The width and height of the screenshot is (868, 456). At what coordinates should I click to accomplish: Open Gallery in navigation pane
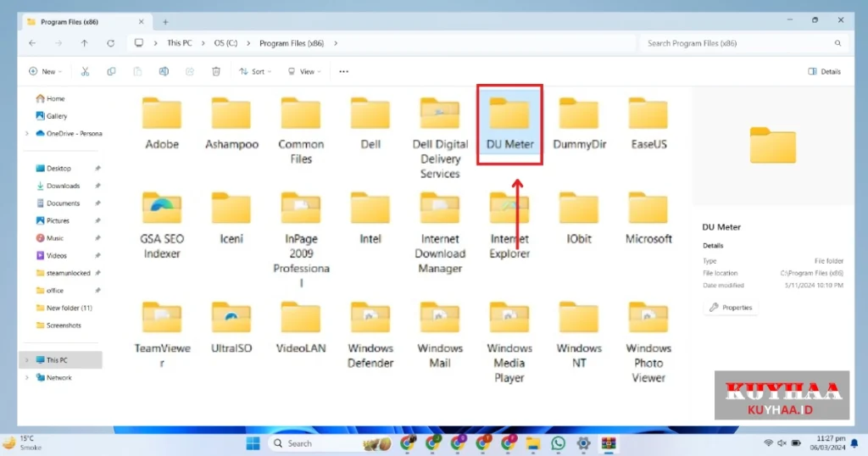52,115
